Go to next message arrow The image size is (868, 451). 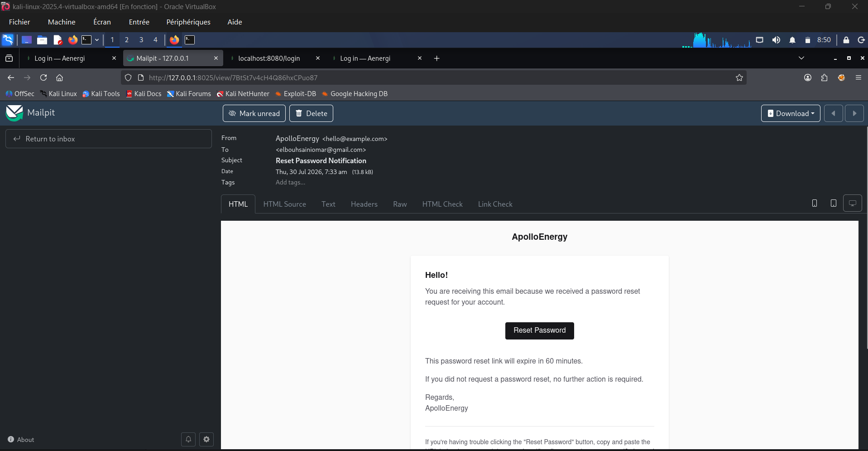(854, 113)
